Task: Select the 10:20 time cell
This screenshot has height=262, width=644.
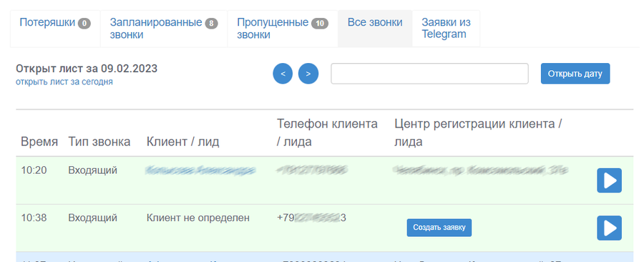Action: point(34,170)
